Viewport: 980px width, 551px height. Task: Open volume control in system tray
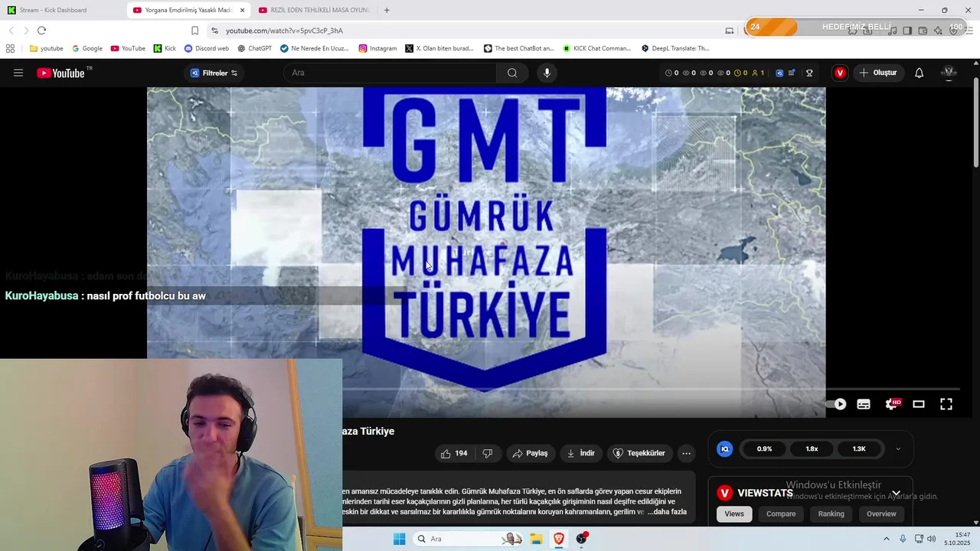[932, 539]
